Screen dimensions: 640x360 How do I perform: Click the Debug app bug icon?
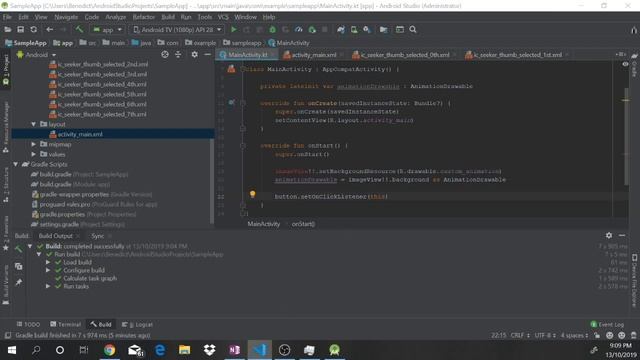[272, 29]
